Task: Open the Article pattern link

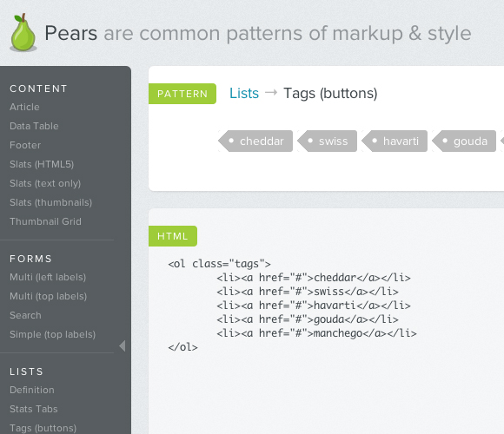Action: click(24, 107)
